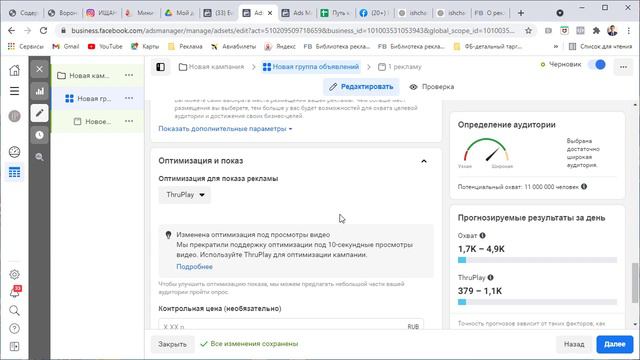
Task: Click the inspect magnifier in dark panel
Action: pyautogui.click(x=39, y=157)
